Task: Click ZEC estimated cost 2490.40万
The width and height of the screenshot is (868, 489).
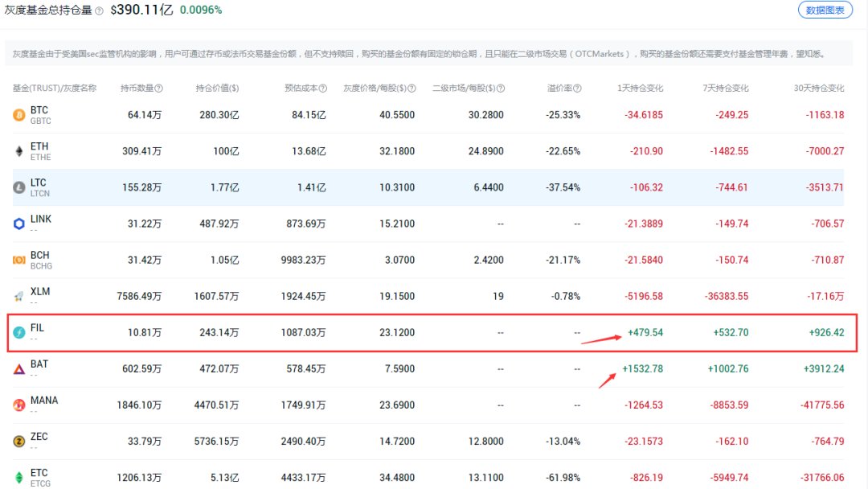Action: point(303,442)
